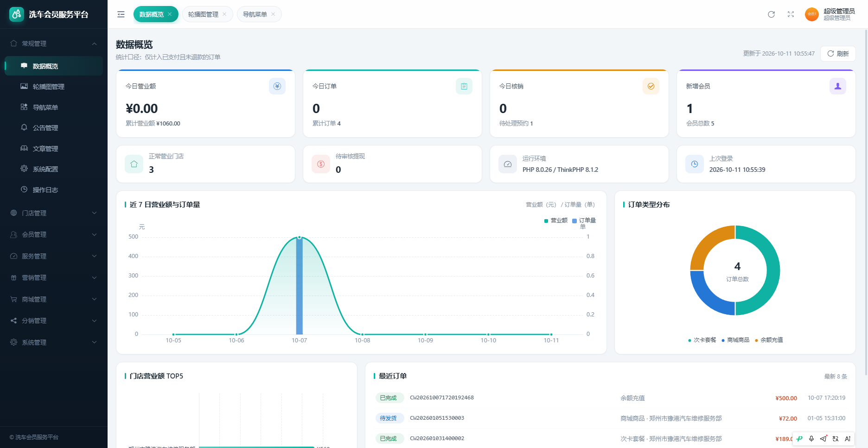Screen dimensions: 868x448
Task: Click the 洗车会员服务平台 logo icon
Action: tap(17, 14)
